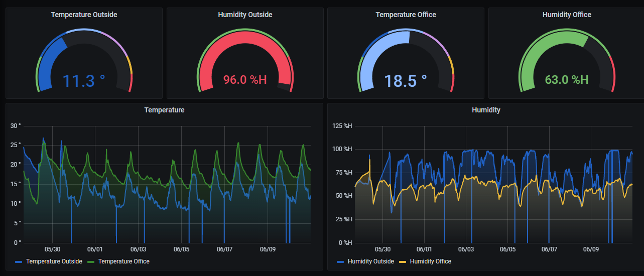644x276 pixels.
Task: Click 06/05 date on Temperature chart axis
Action: [181, 249]
